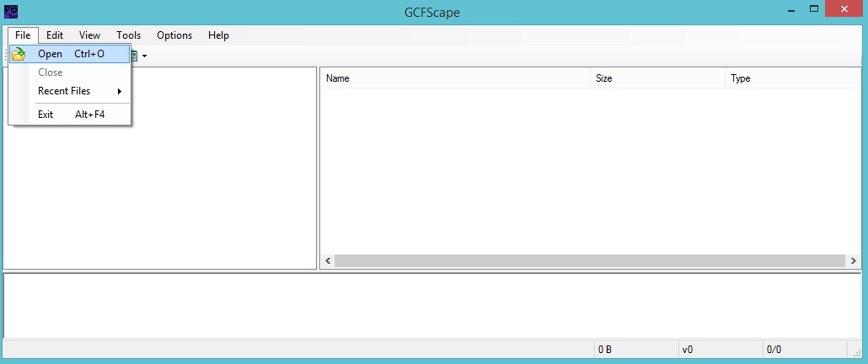Click the horizontal scrollbar right arrow

(x=853, y=261)
